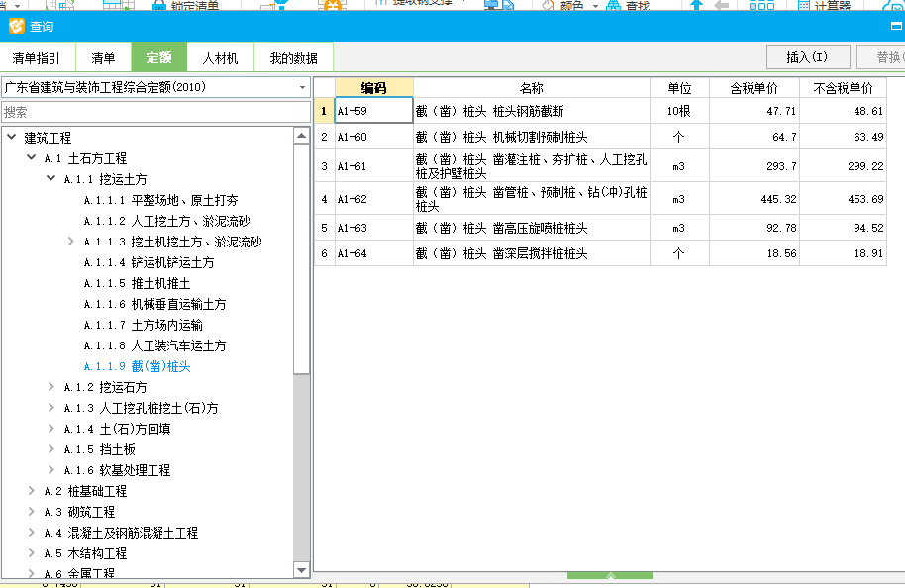Select the 定额 tab
The width and height of the screenshot is (905, 588).
[x=158, y=57]
